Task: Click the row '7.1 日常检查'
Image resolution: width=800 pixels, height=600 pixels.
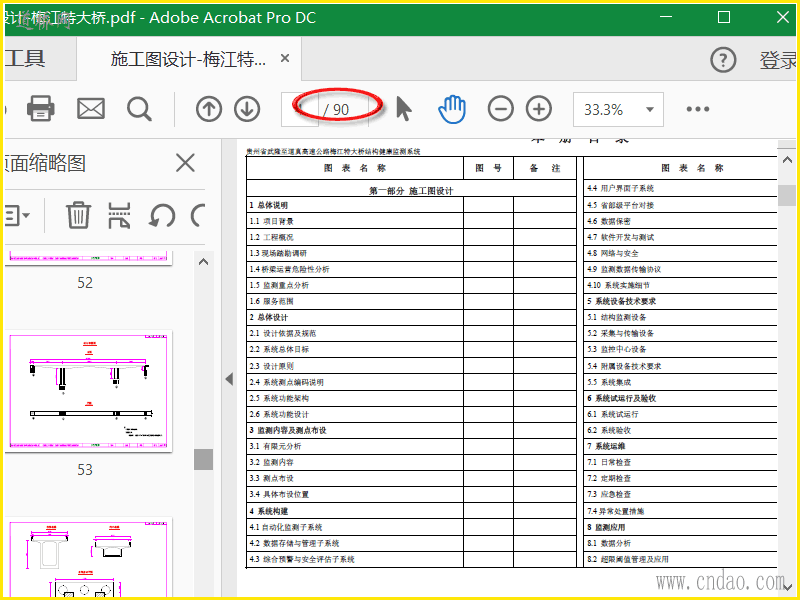Action: pos(681,462)
